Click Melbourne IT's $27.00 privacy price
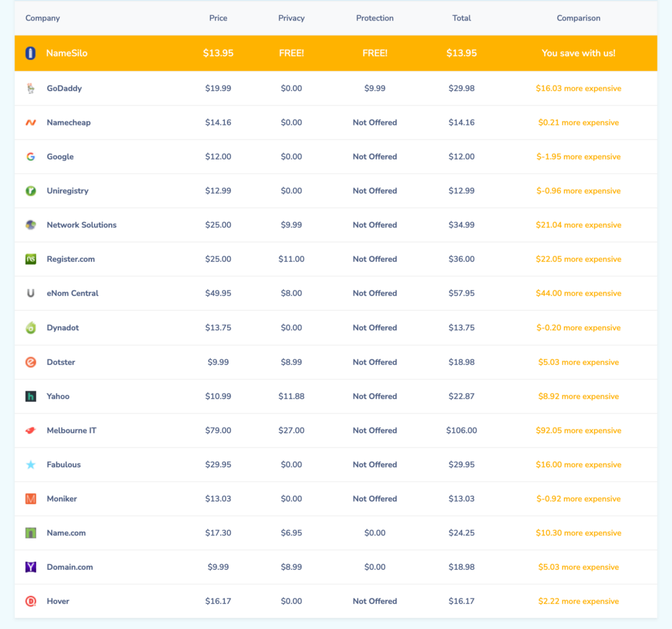 coord(291,430)
